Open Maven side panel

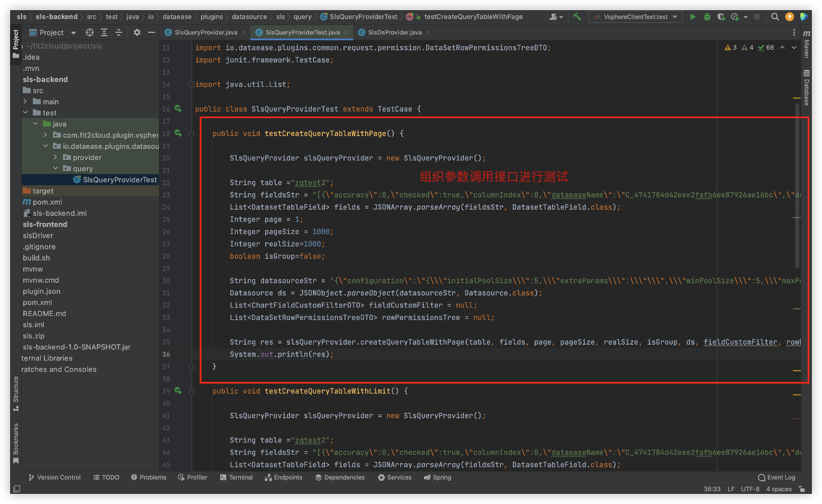(806, 44)
